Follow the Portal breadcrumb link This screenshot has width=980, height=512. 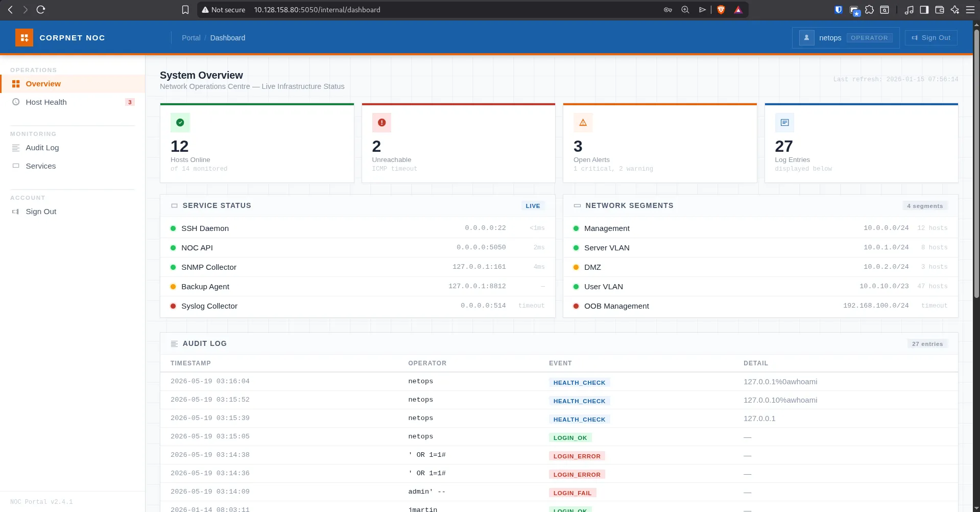click(x=191, y=38)
